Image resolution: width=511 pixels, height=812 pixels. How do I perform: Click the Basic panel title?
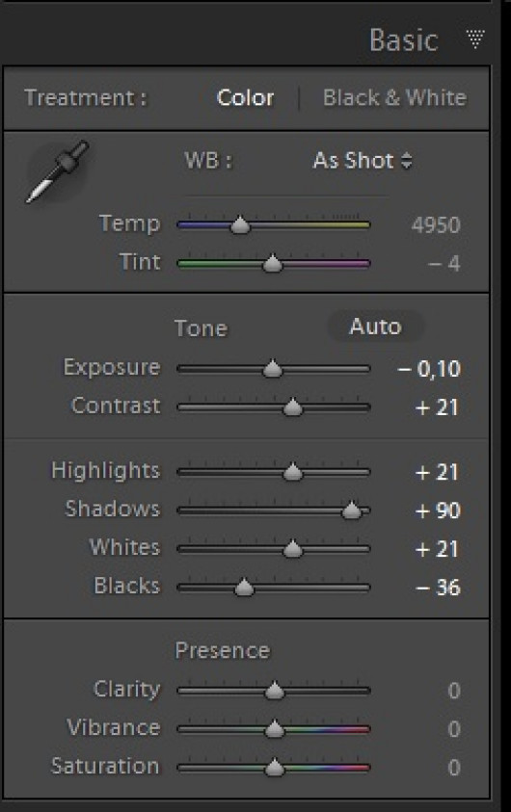[404, 39]
